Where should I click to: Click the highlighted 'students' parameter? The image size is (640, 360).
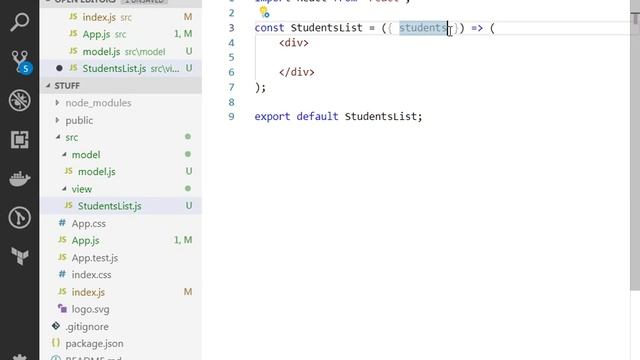tap(423, 28)
